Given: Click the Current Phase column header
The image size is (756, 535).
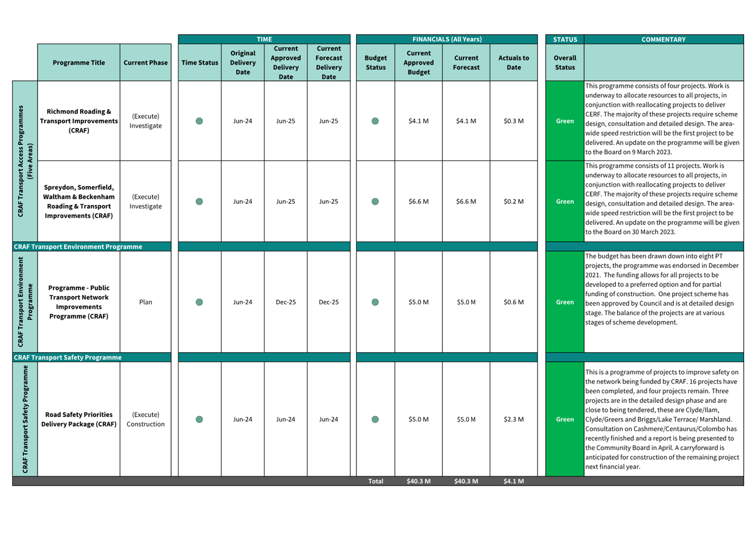Looking at the screenshot, I should click(x=145, y=63).
